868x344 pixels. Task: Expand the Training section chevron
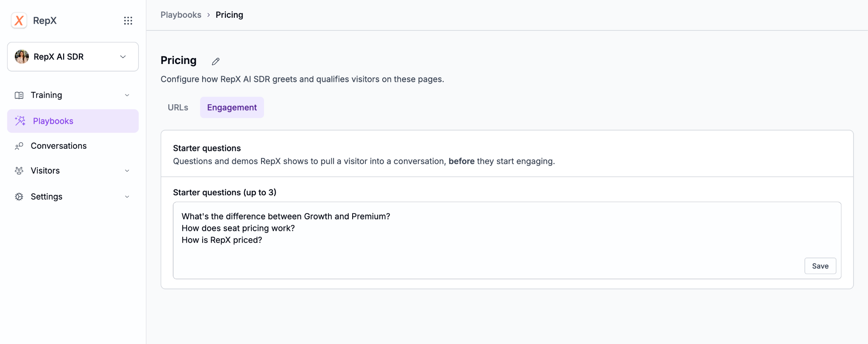(127, 95)
